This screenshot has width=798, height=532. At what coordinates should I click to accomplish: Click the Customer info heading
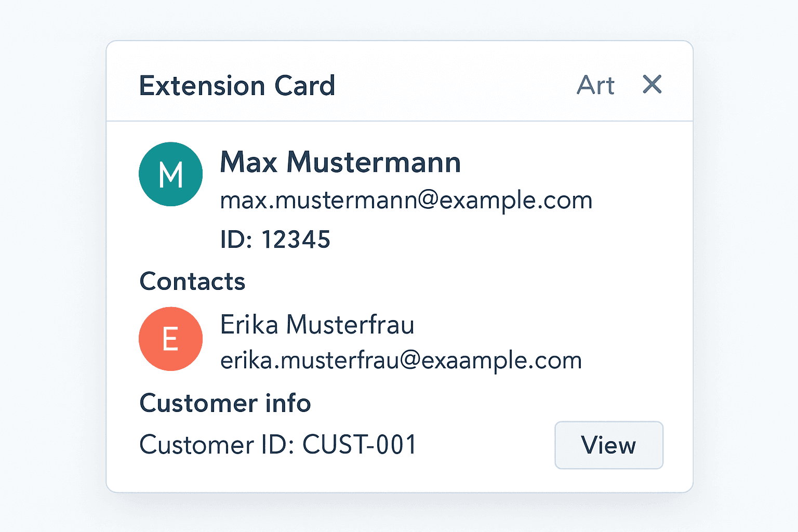(x=225, y=403)
